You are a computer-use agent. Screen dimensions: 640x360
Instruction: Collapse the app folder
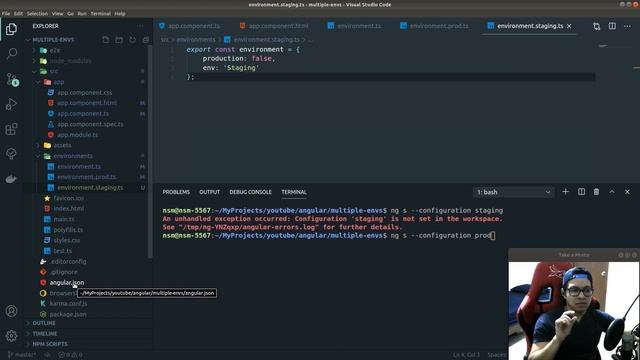coord(59,82)
